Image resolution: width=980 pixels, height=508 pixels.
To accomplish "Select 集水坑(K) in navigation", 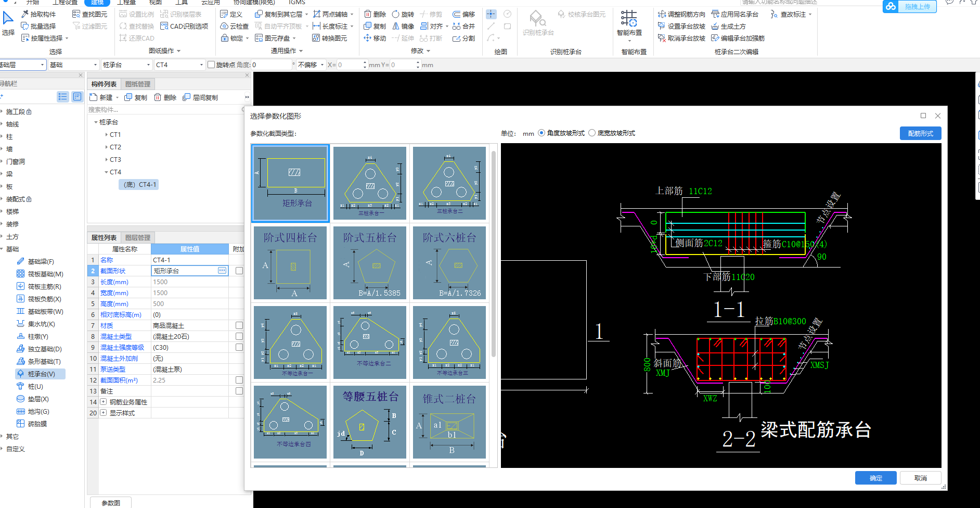I will point(36,324).
